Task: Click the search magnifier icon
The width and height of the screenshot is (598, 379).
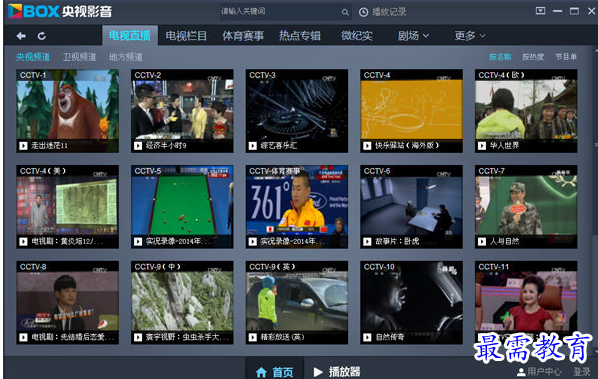Action: pos(345,12)
